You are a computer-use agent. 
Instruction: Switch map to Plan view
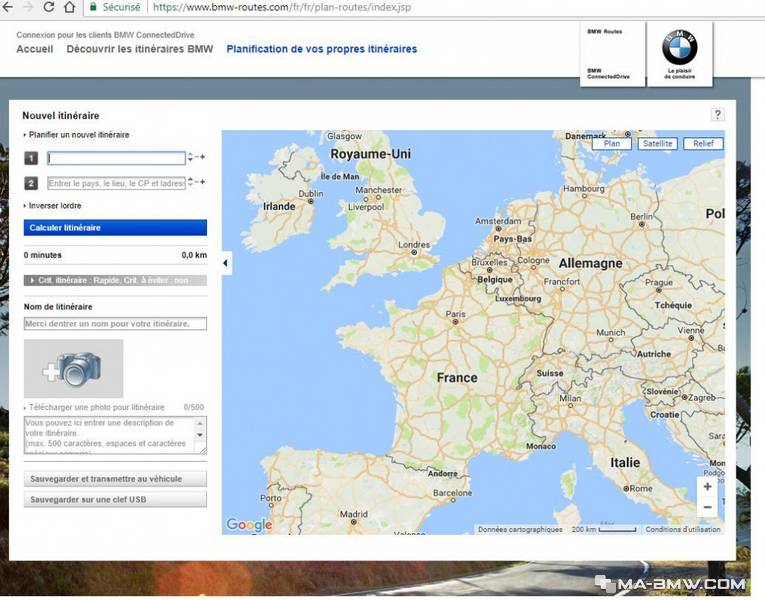pos(612,143)
